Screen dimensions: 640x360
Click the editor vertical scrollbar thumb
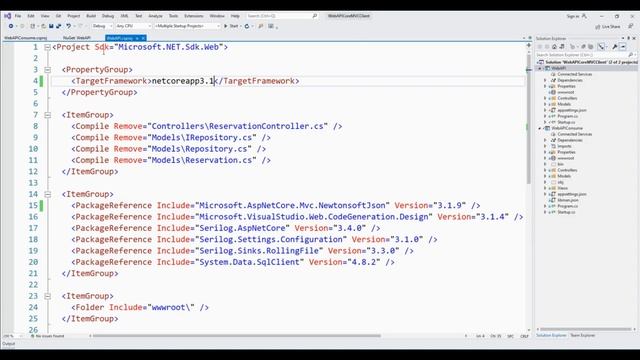pyautogui.click(x=529, y=118)
